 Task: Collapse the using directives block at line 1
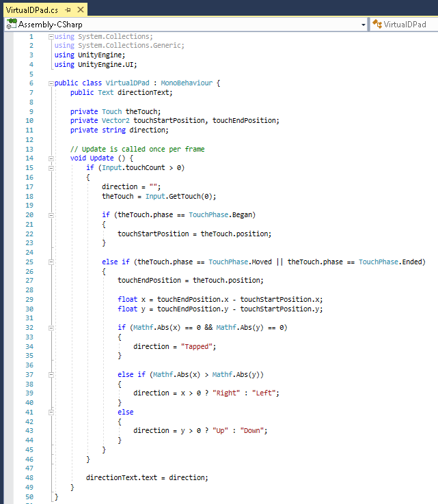51,36
